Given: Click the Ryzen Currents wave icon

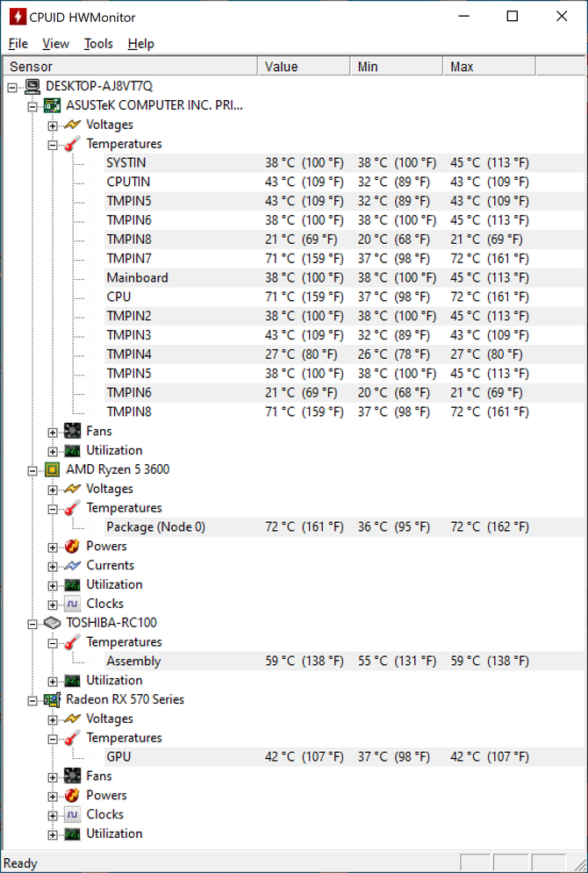Looking at the screenshot, I should [x=72, y=565].
